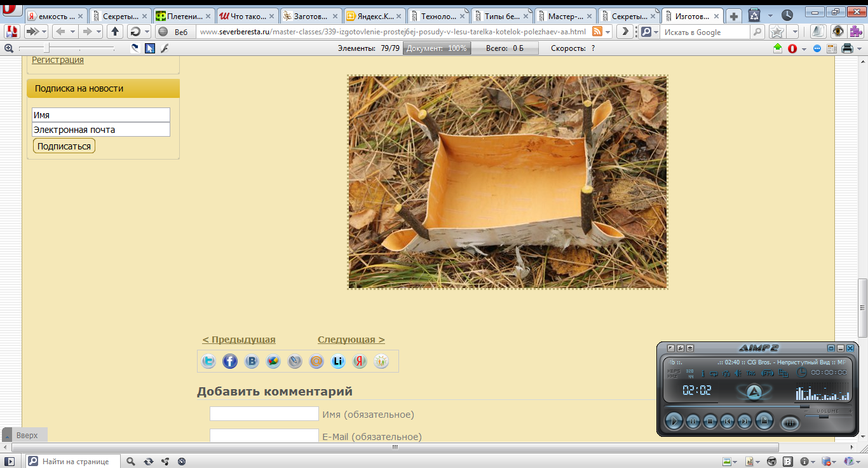
Task: Click the eye icon extension button
Action: (x=838, y=31)
